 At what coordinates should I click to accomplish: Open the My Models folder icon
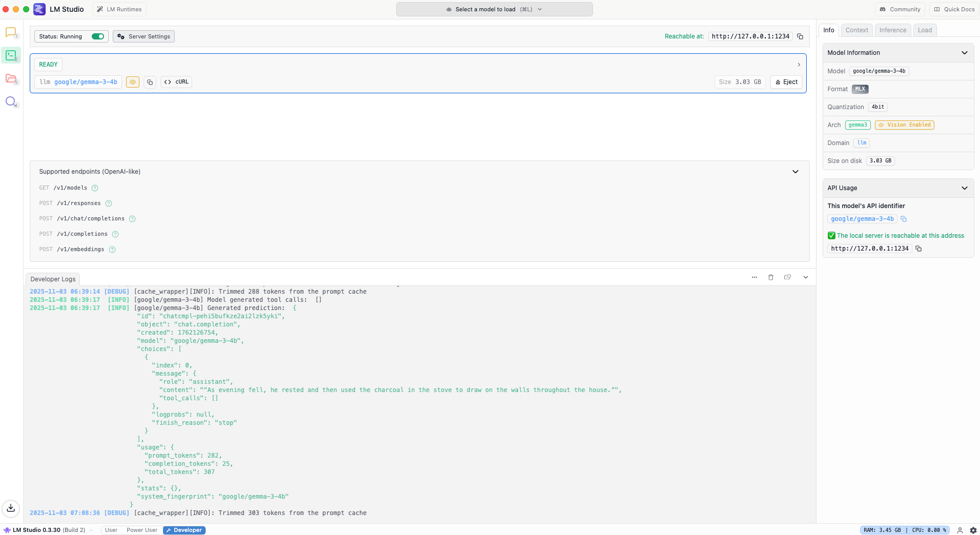tap(11, 78)
